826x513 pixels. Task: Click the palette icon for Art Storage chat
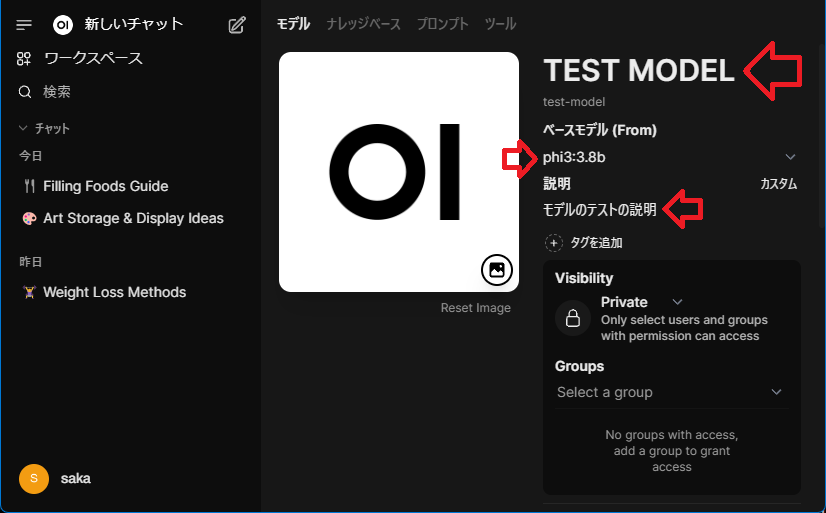[x=30, y=218]
